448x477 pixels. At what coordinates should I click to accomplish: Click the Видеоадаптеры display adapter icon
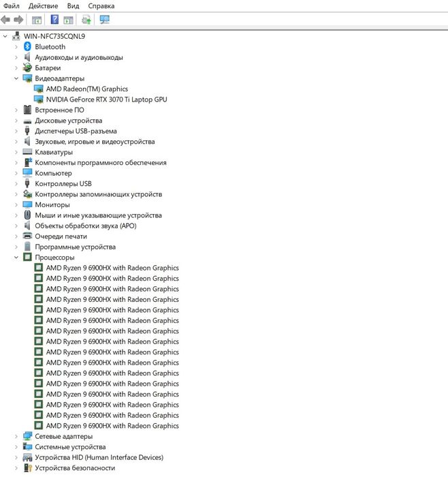27,78
